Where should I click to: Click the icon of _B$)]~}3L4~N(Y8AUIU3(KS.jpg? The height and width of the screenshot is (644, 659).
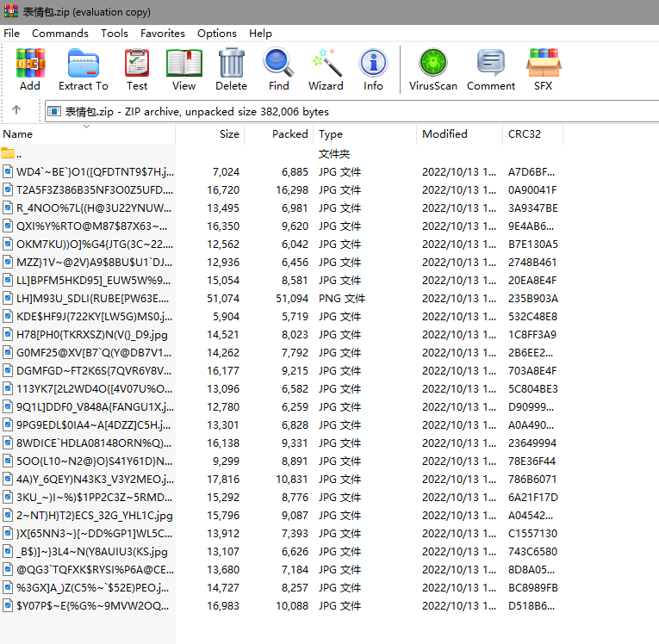(x=8, y=551)
